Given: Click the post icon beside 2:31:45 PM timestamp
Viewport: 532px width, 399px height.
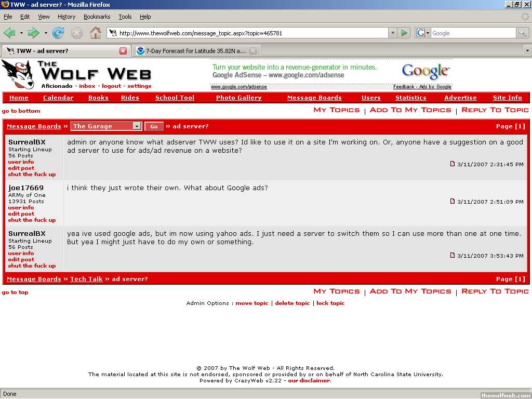Looking at the screenshot, I should click(453, 164).
